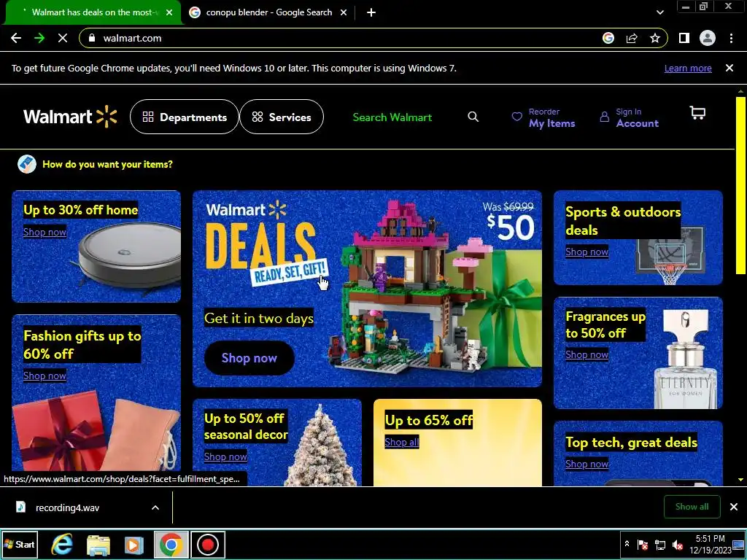Close the Walmart tab
The width and height of the screenshot is (747, 560).
pyautogui.click(x=169, y=12)
